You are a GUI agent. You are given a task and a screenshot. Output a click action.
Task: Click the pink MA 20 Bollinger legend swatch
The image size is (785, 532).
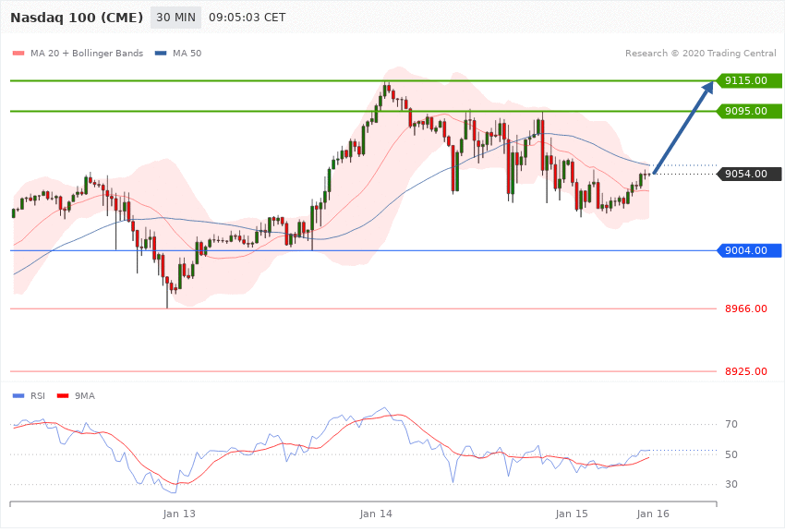(x=18, y=53)
